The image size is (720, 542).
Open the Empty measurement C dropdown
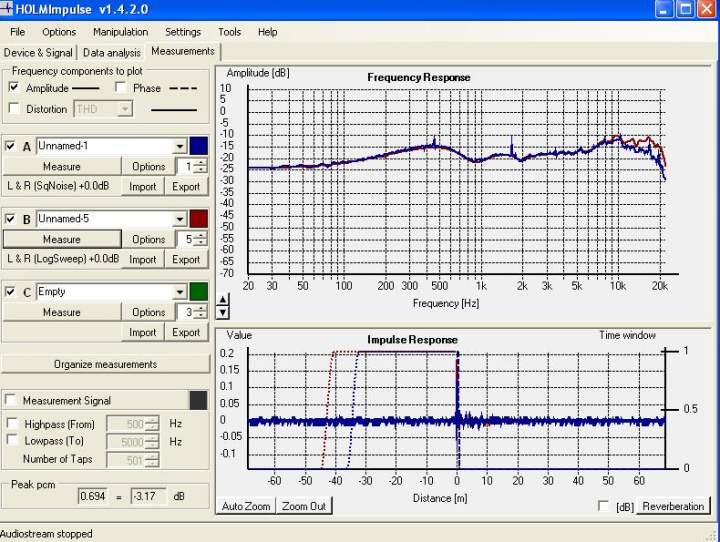coord(180,292)
